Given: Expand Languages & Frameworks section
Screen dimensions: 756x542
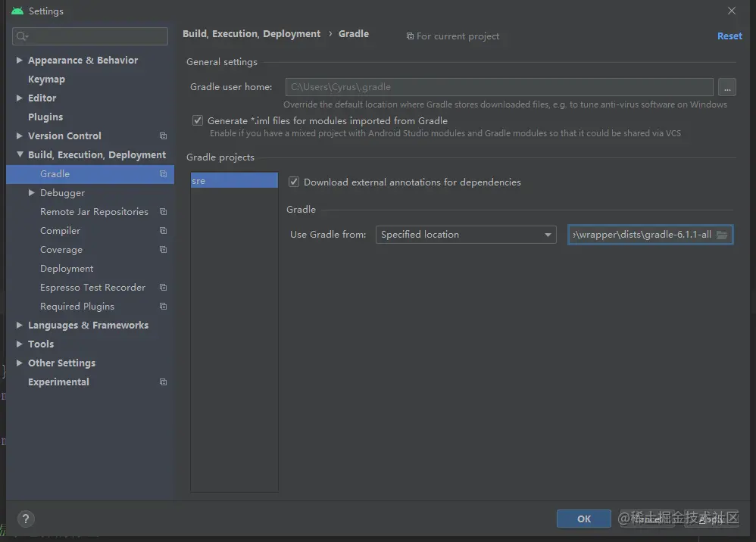Looking at the screenshot, I should (19, 326).
